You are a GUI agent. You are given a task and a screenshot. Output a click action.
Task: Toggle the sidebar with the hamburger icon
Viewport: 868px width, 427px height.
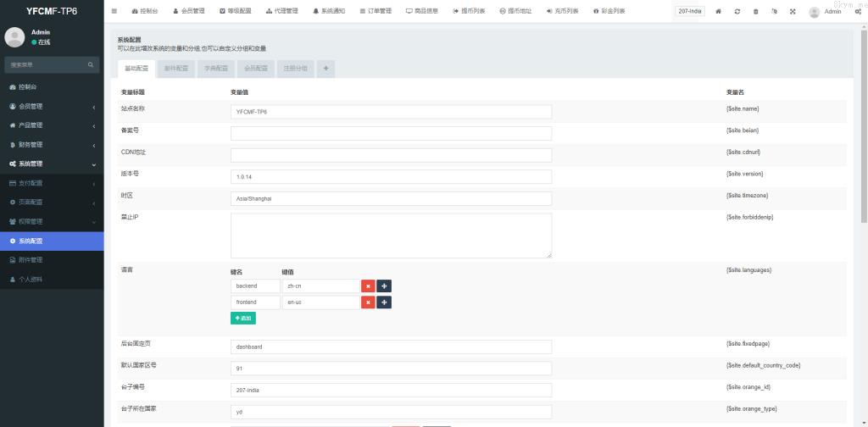click(x=114, y=11)
